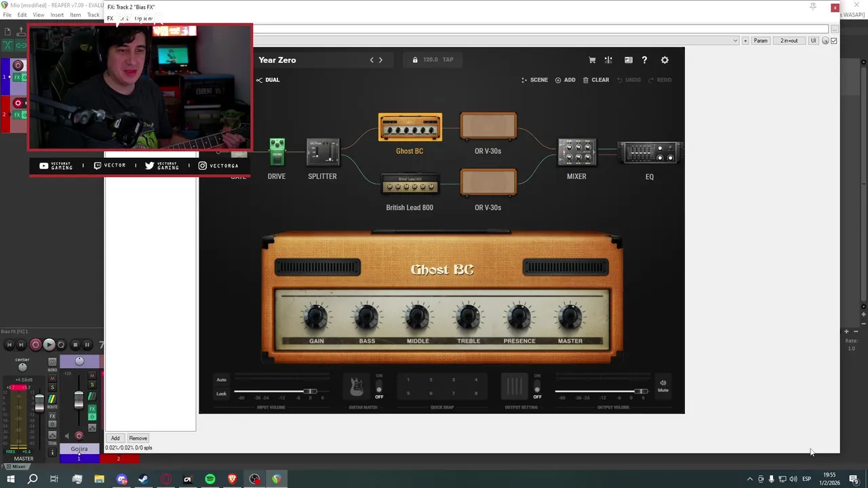The image size is (868, 488).
Task: Toggle Guitar Match on/off switch
Action: 379,386
